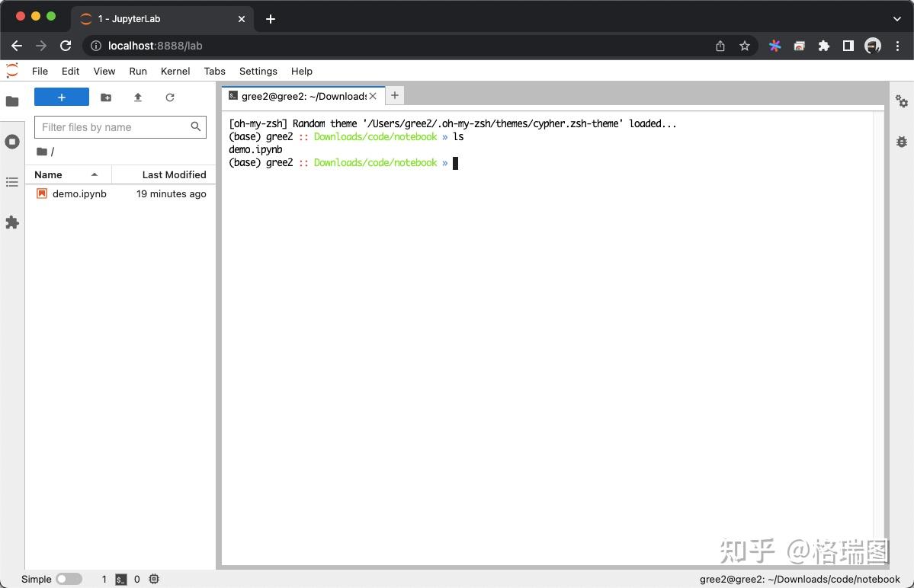Screen dimensions: 914x588
Task: Expand the browser tab search chevron
Action: point(897,18)
